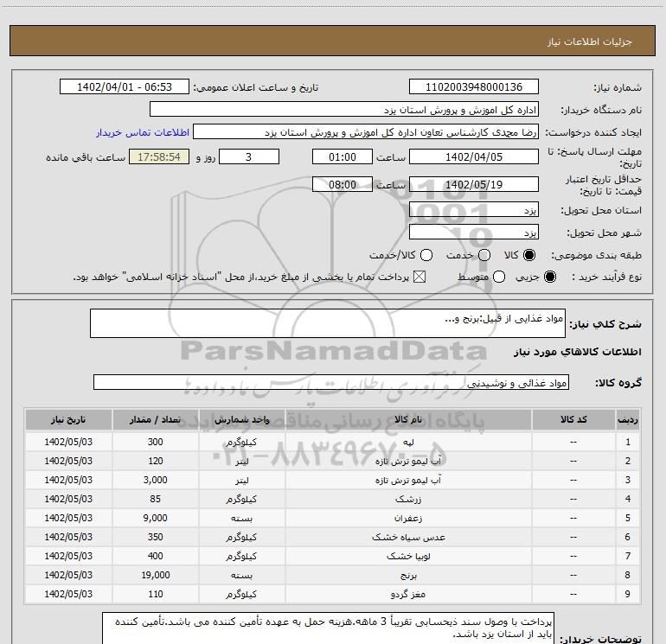666x644 pixels.
Task: Click the جزئیات اطلاعات نیاز header title
Action: 589,41
